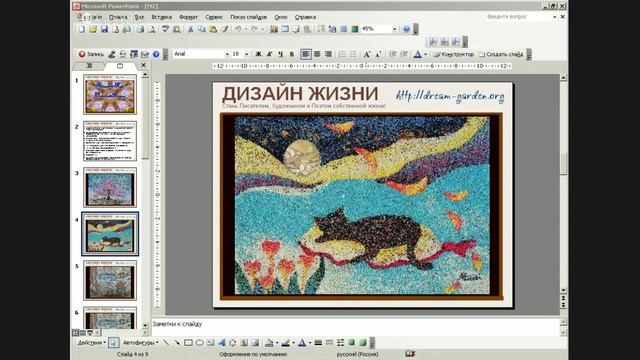Click the font color A swatch in drawing toolbar
This screenshot has width=640, height=360.
pyautogui.click(x=302, y=342)
